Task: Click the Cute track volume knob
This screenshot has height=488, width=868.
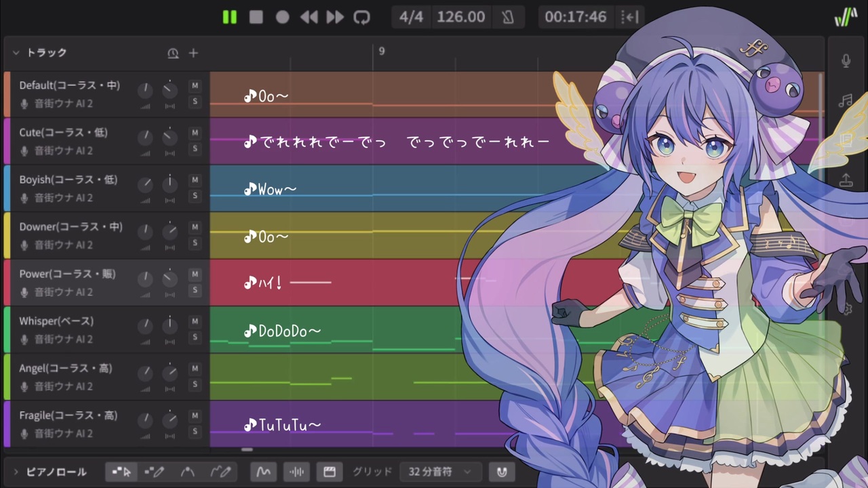Action: [145, 138]
